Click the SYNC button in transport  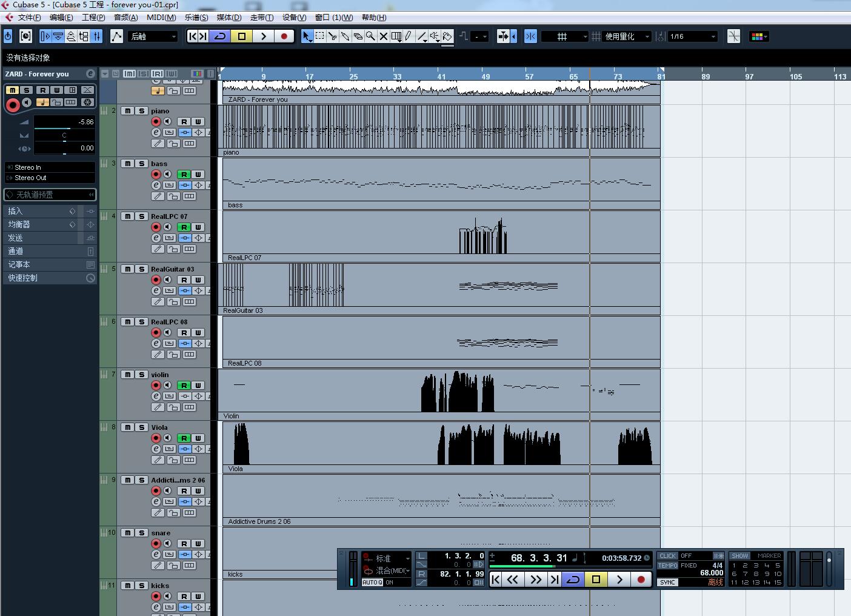(x=668, y=583)
